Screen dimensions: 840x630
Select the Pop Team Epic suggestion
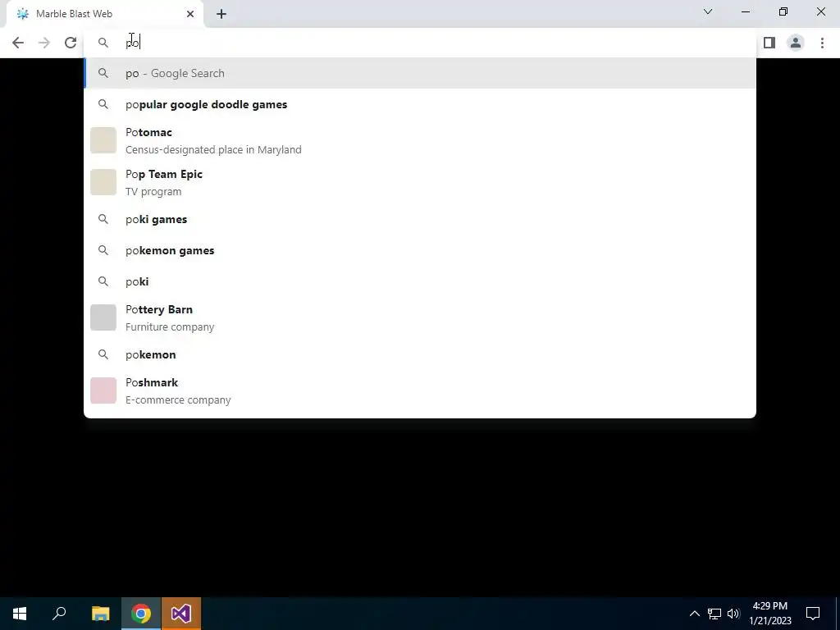(x=419, y=182)
